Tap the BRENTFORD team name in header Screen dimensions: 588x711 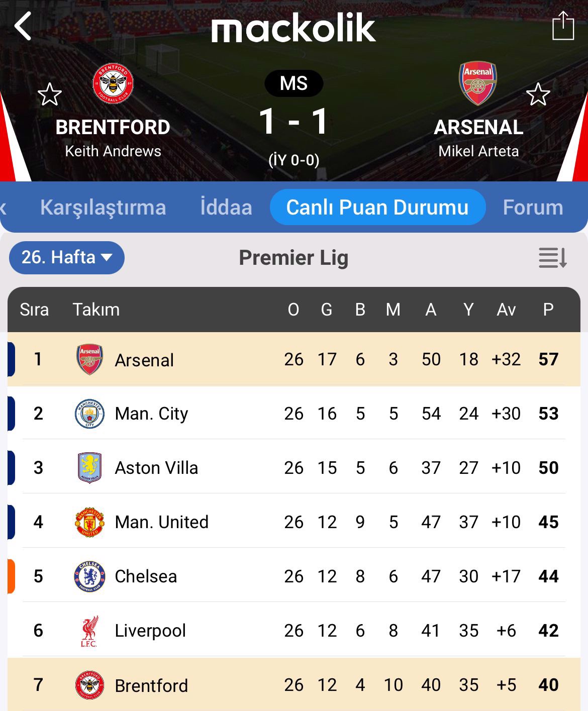coord(113,128)
